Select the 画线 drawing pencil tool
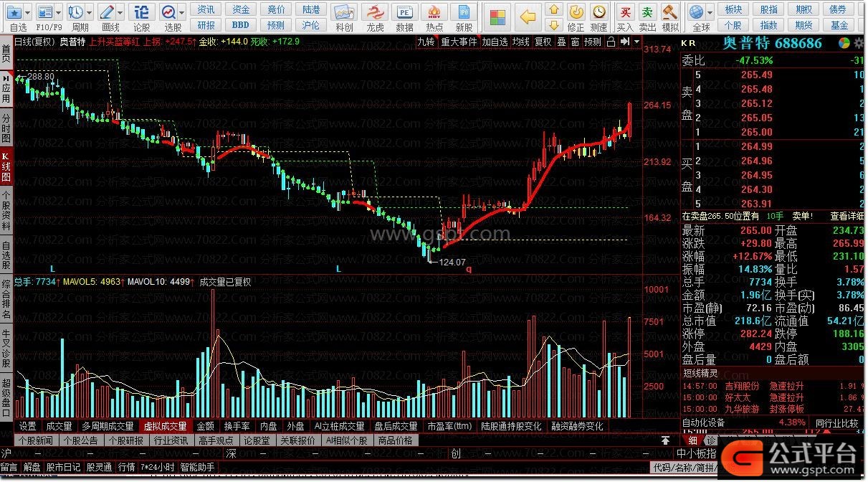 (x=107, y=12)
